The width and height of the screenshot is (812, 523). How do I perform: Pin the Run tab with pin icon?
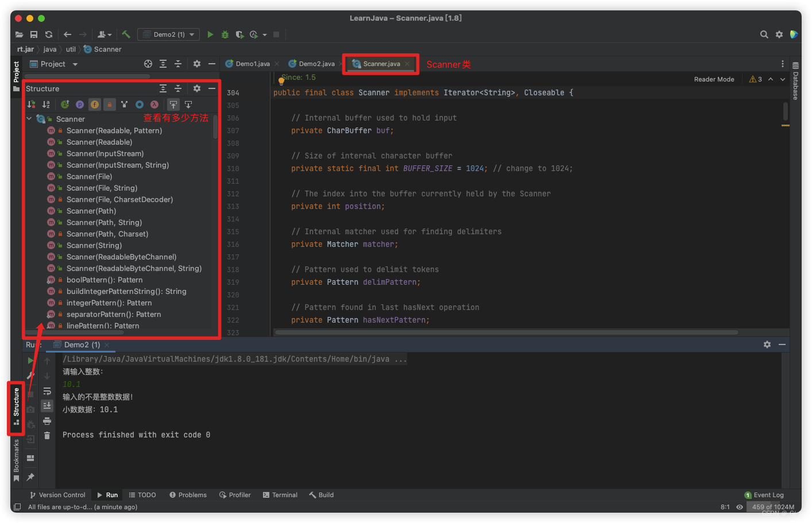30,477
